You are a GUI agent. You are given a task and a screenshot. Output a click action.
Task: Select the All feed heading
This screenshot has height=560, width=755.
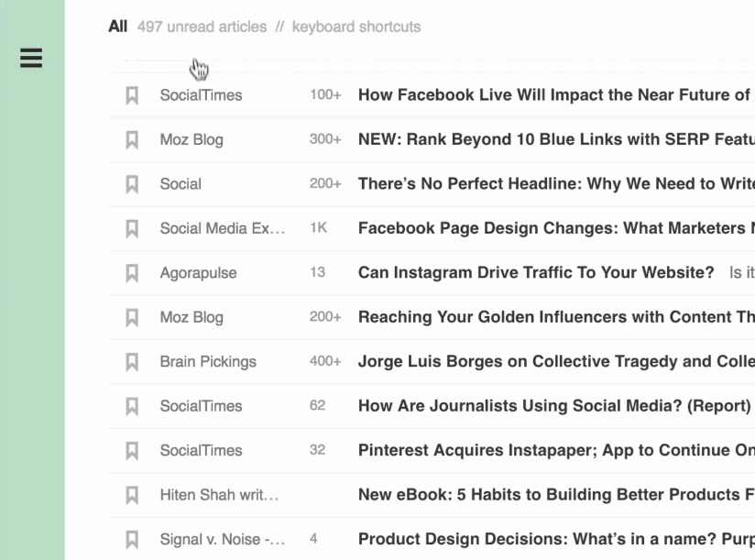pyautogui.click(x=118, y=27)
